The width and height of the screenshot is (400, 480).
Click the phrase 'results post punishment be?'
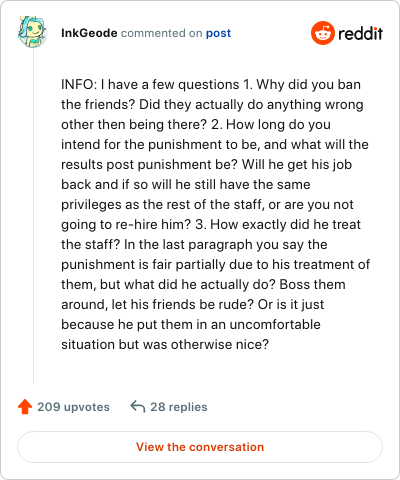click(150, 164)
